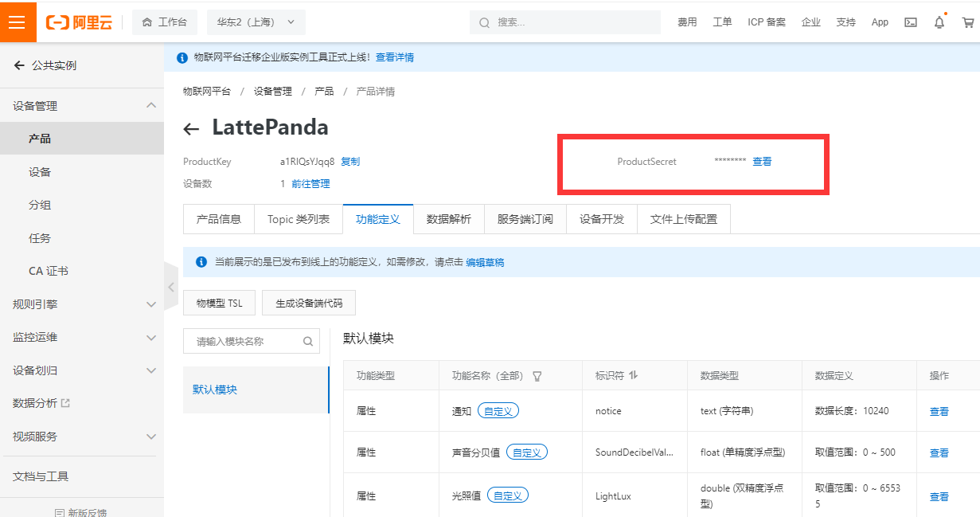980x517 pixels.
Task: Click the 生成设备端代码 button
Action: pos(309,304)
